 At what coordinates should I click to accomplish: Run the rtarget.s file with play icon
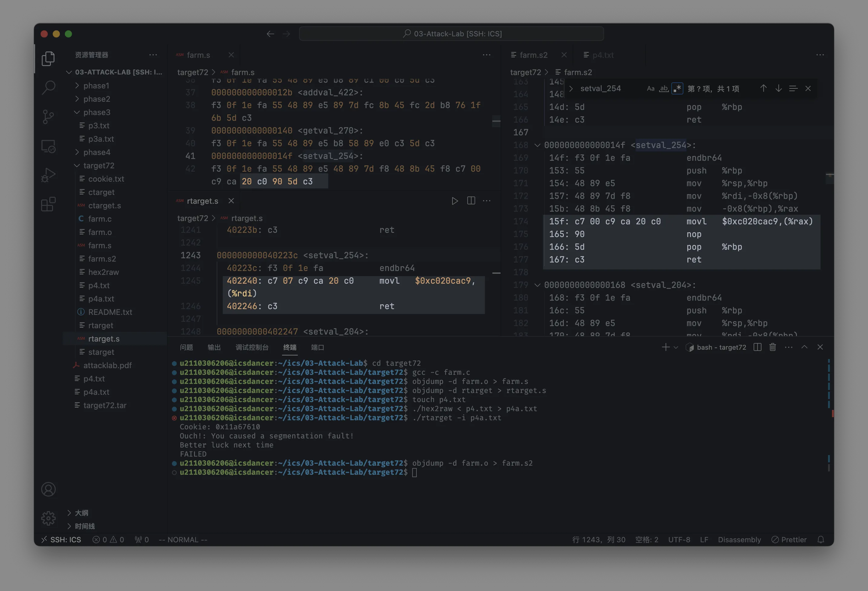pos(455,201)
